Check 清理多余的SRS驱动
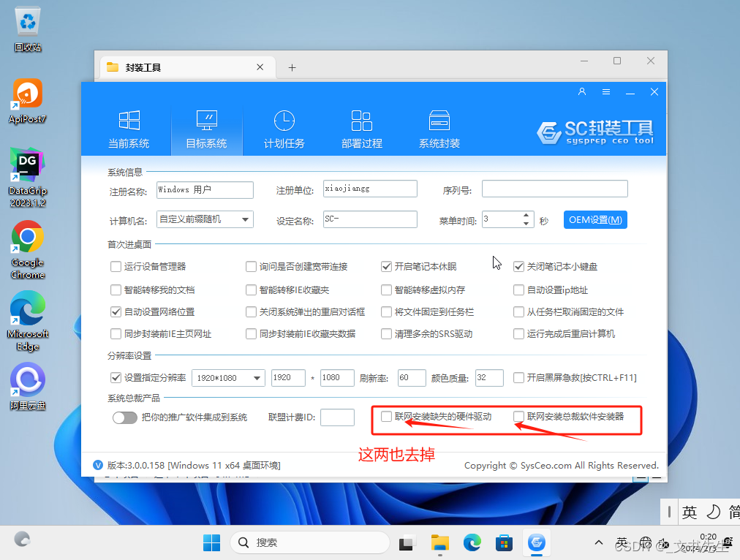740x560 pixels. (x=387, y=334)
